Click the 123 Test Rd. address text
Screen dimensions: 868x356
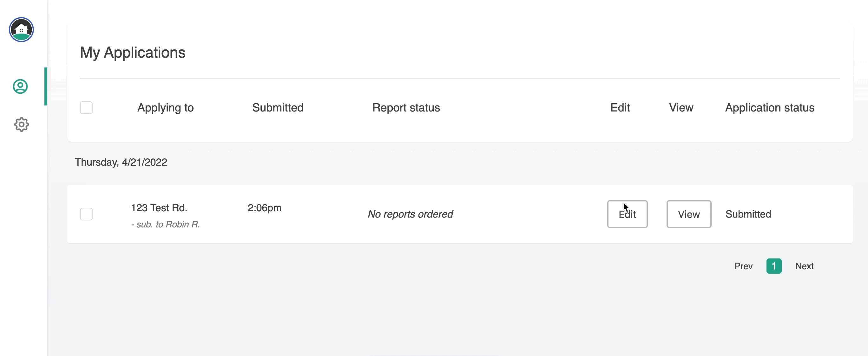click(x=159, y=208)
